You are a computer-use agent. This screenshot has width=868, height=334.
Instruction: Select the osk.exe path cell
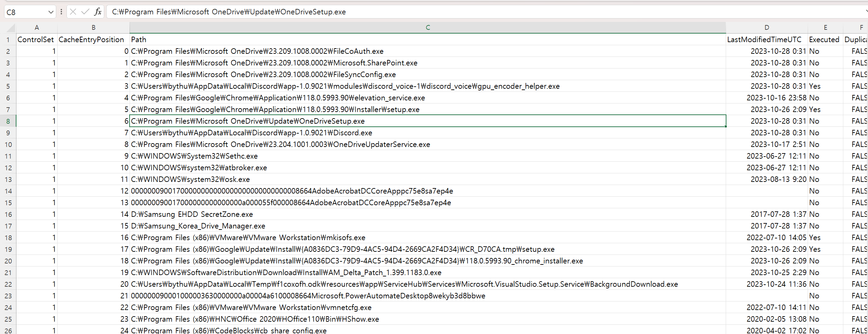click(x=428, y=180)
